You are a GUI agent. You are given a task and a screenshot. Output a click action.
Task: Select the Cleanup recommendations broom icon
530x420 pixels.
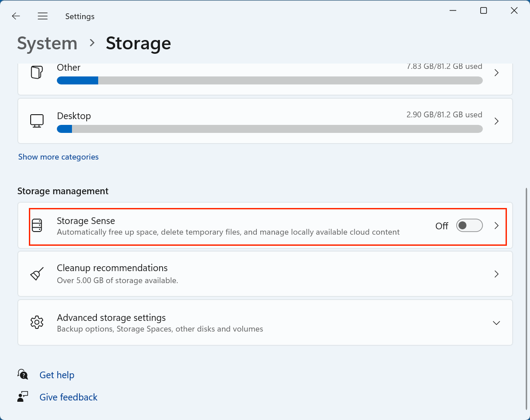(x=37, y=274)
